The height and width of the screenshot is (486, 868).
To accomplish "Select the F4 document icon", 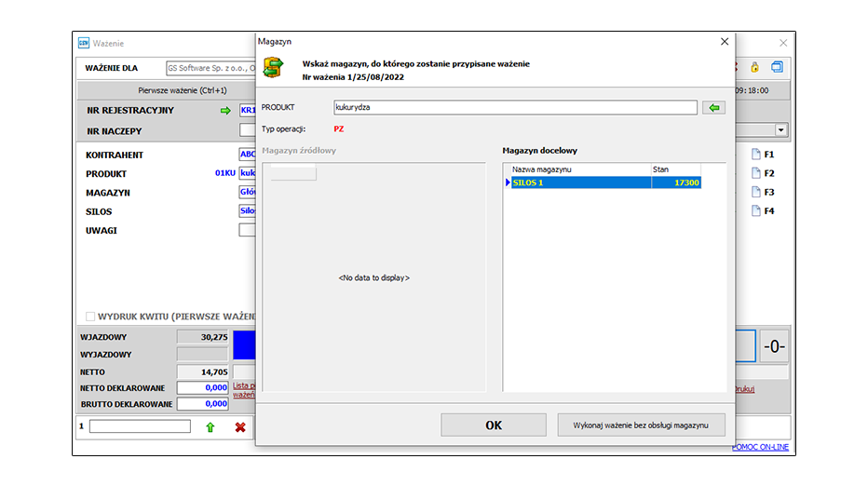I will click(x=756, y=211).
